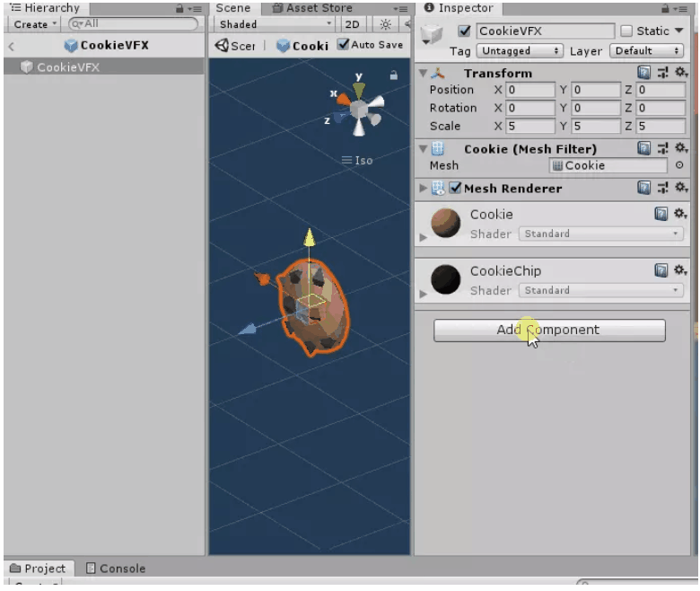Open the mesh object picker circle

click(x=679, y=165)
